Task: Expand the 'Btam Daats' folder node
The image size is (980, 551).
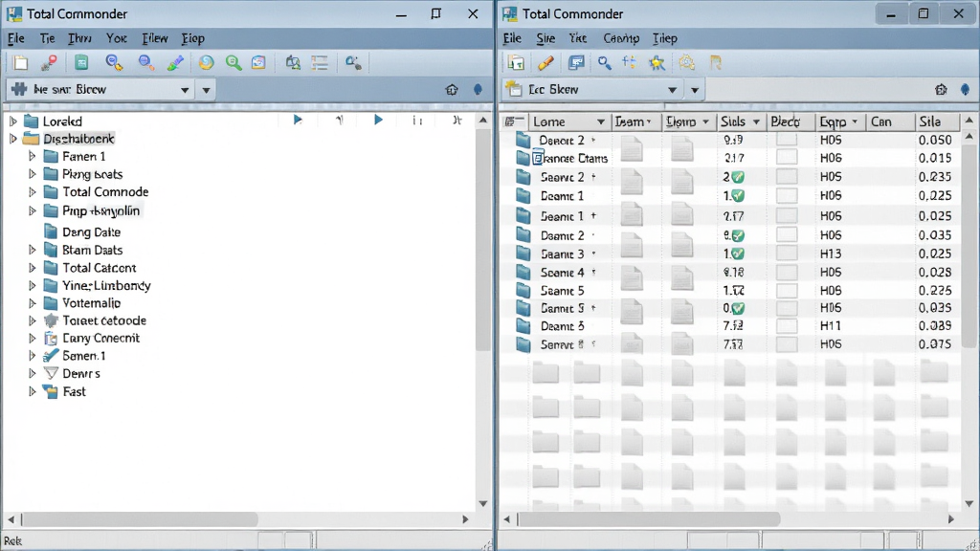Action: coord(32,250)
